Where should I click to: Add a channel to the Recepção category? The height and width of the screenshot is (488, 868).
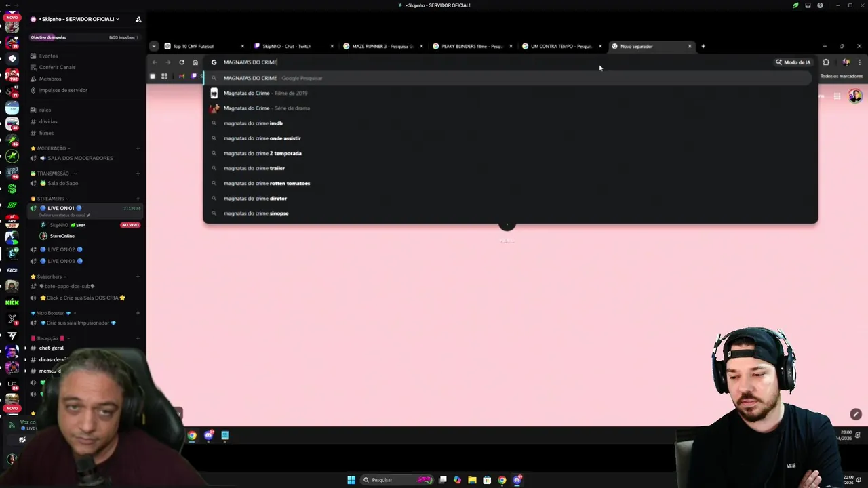[138, 338]
